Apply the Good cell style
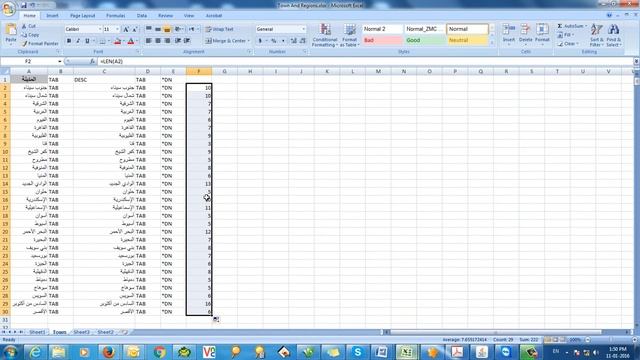The image size is (640, 360). (424, 40)
